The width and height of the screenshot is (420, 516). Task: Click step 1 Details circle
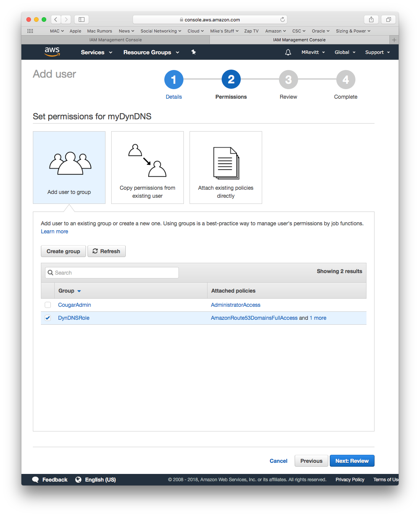point(174,80)
